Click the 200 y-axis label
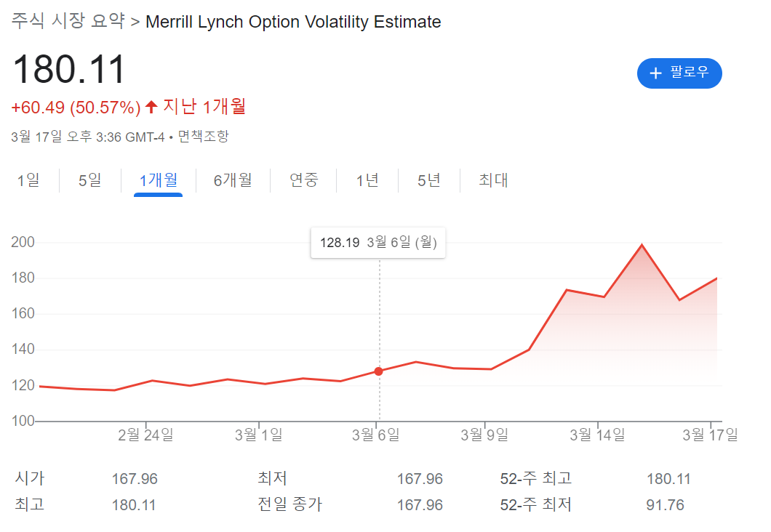The width and height of the screenshot is (771, 532). click(x=23, y=242)
